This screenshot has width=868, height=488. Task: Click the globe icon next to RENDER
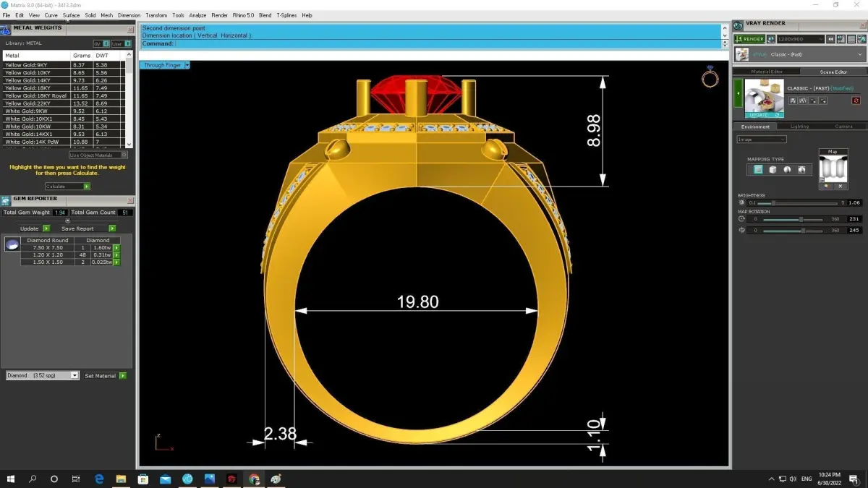click(x=771, y=39)
